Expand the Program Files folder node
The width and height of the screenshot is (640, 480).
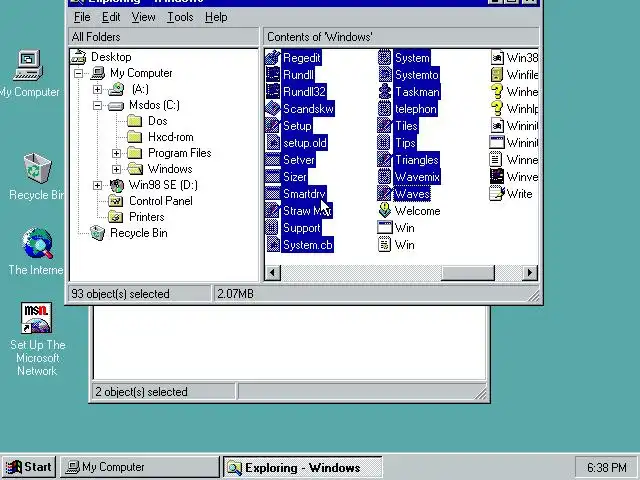point(116,153)
